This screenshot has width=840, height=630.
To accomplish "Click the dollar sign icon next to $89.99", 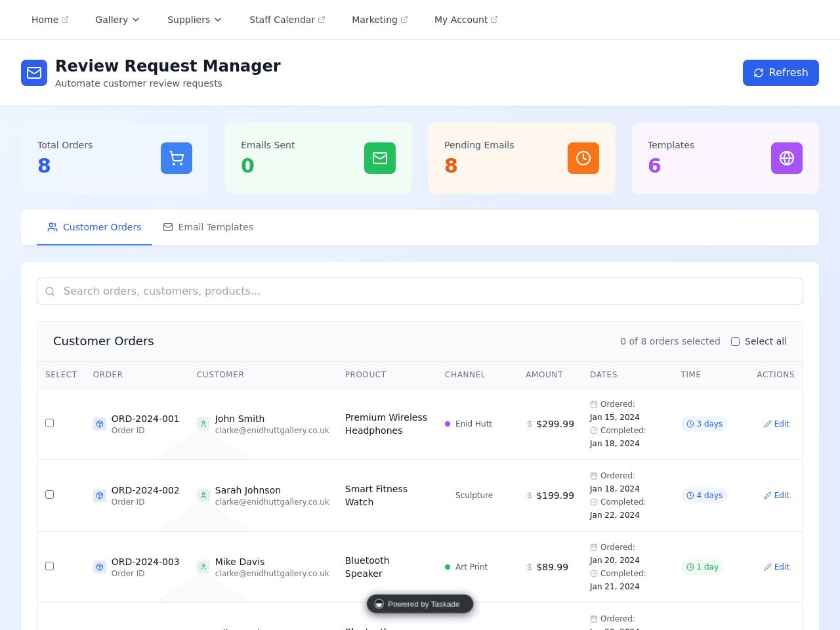I will [x=530, y=567].
